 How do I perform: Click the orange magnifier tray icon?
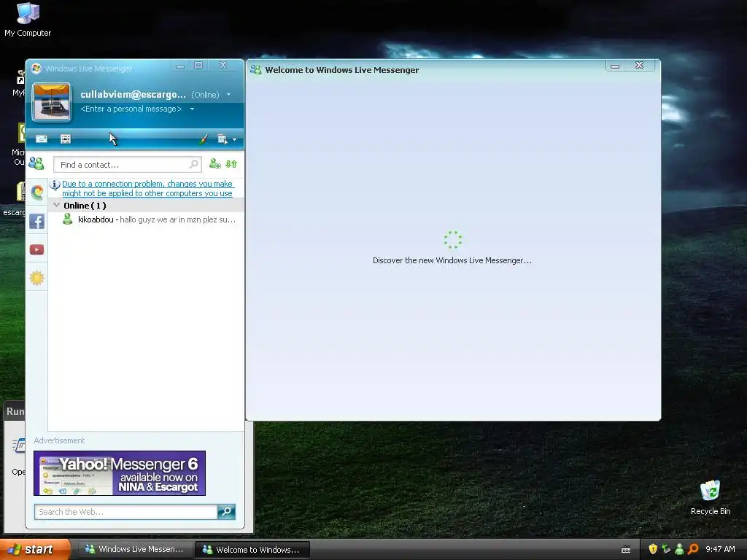tap(693, 549)
